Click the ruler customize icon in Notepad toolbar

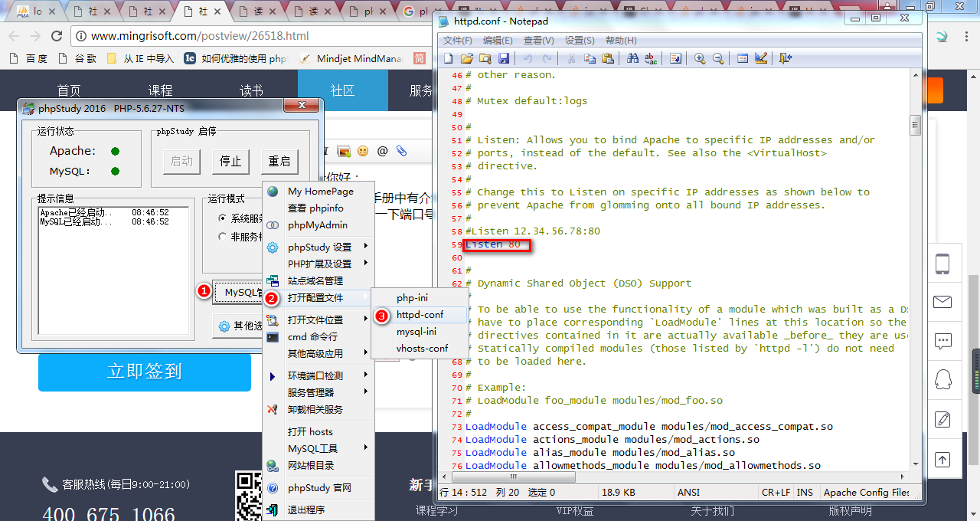point(761,58)
